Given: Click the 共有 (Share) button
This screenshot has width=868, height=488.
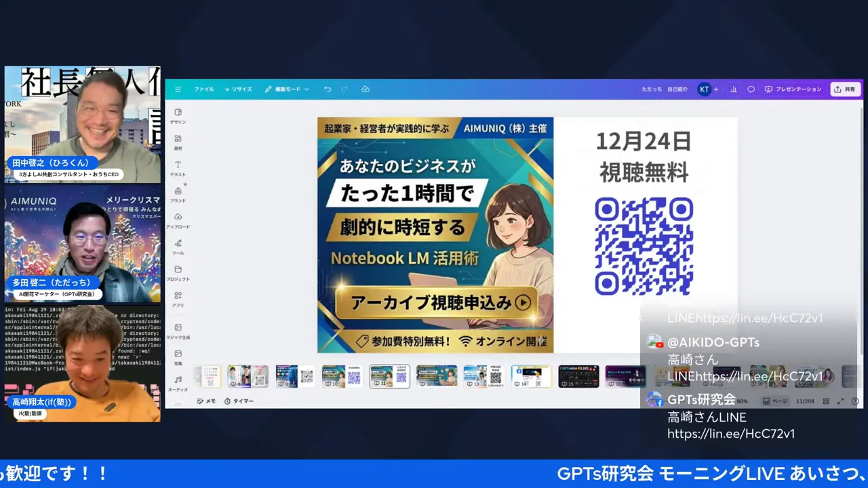Looking at the screenshot, I should (845, 89).
